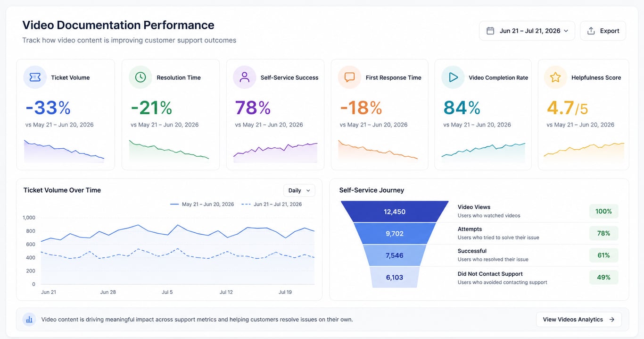This screenshot has height=339, width=644.
Task: Click the arrow icon beside View Videos Analytics
Action: pos(611,320)
